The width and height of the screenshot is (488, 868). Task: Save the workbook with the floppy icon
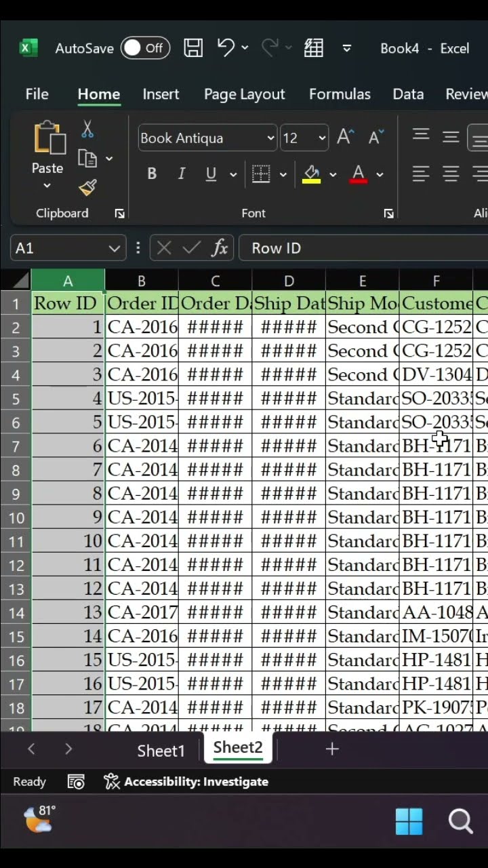click(193, 47)
